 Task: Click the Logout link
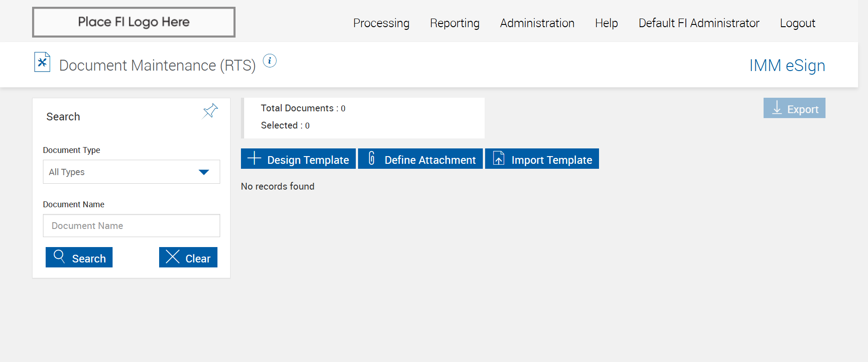[x=797, y=23]
